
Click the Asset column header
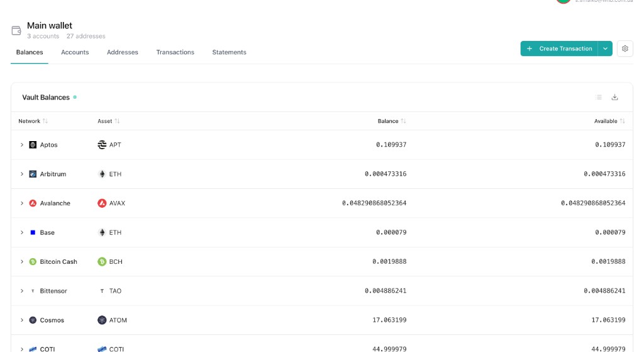coord(105,121)
